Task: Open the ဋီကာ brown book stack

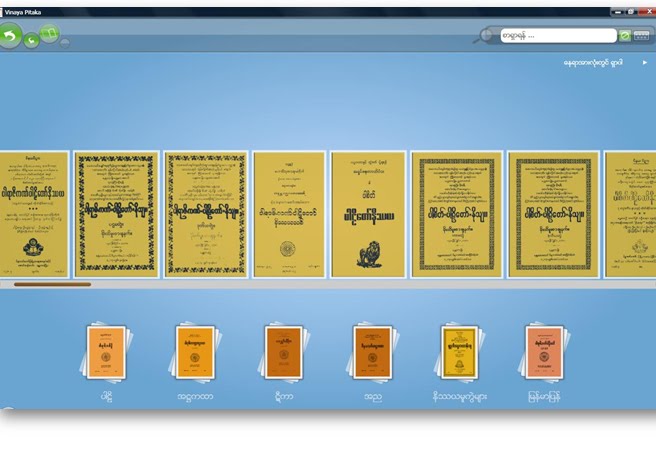Action: pos(284,354)
